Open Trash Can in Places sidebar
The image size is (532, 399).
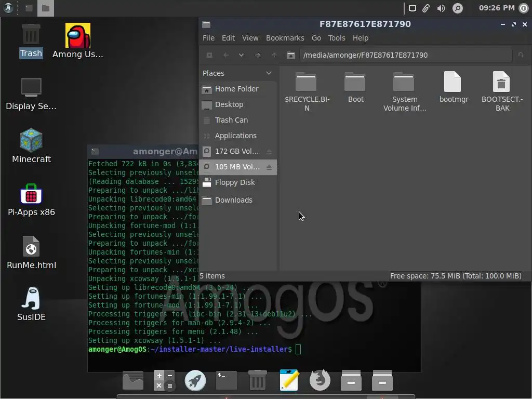[238, 120]
